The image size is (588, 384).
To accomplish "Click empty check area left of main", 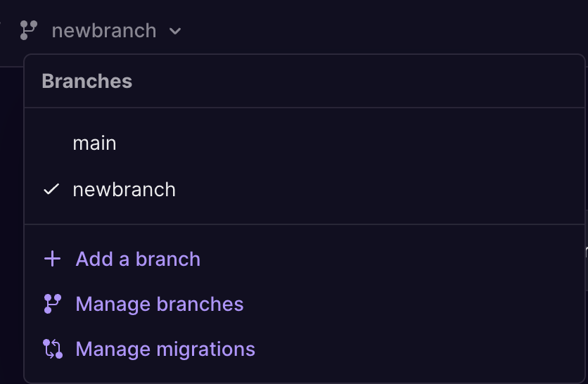I will 51,143.
